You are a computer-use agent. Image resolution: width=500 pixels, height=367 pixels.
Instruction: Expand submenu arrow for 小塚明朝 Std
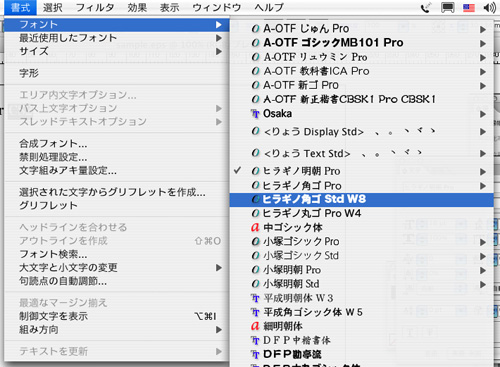click(x=483, y=284)
